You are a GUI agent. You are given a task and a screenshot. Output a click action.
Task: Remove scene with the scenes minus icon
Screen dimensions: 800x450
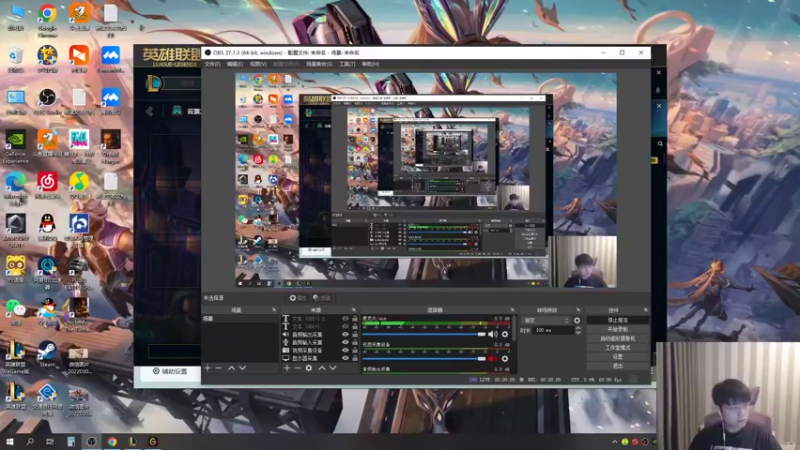point(218,368)
